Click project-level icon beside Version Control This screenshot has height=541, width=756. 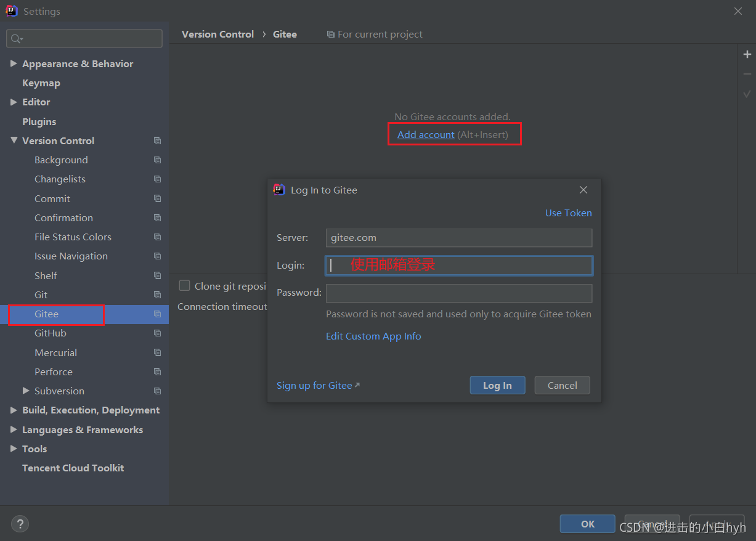click(158, 140)
